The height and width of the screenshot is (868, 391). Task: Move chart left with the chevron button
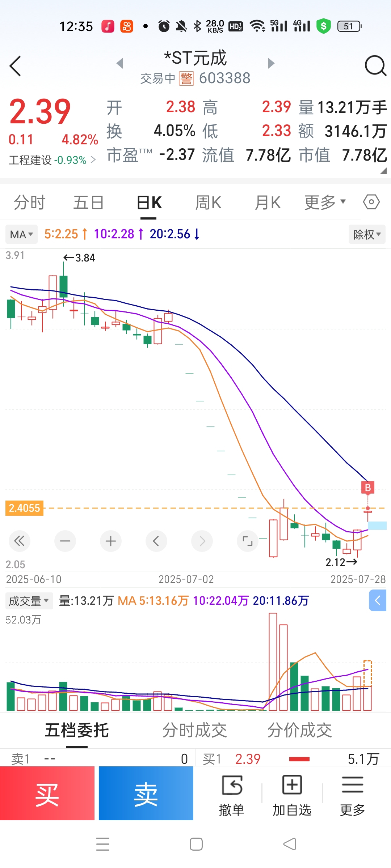[x=156, y=541]
